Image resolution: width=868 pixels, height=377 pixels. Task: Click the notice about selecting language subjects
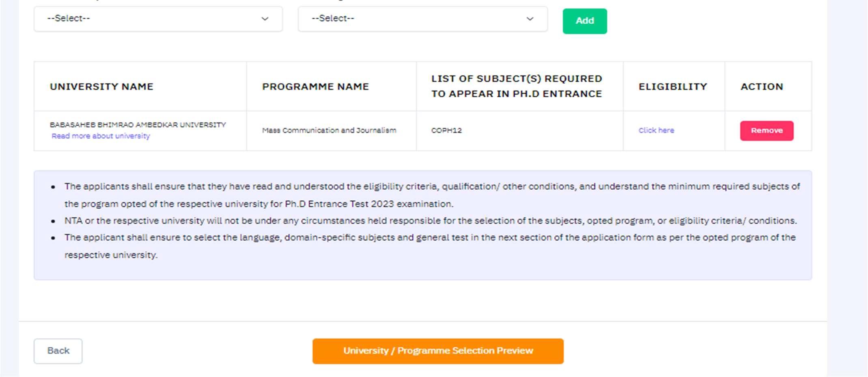pyautogui.click(x=429, y=246)
